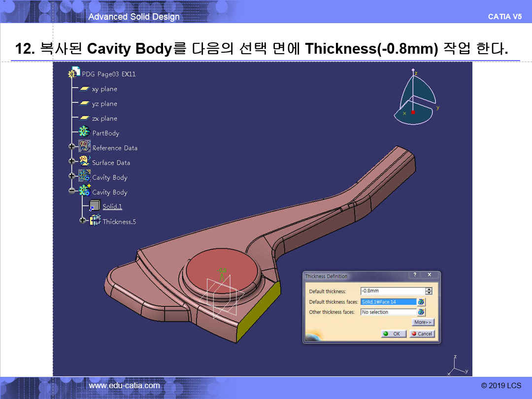This screenshot has height=399, width=532.
Task: Click the help question mark in dialog
Action: coord(415,275)
